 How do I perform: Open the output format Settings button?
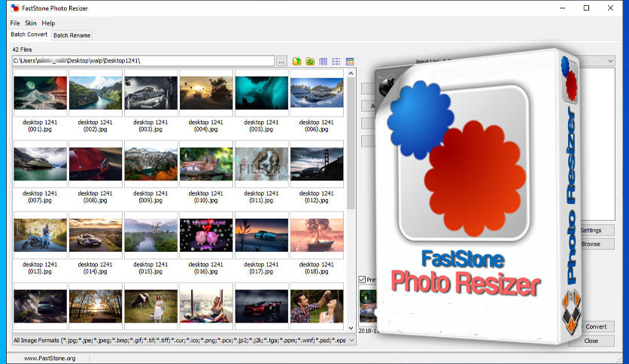[x=591, y=230]
